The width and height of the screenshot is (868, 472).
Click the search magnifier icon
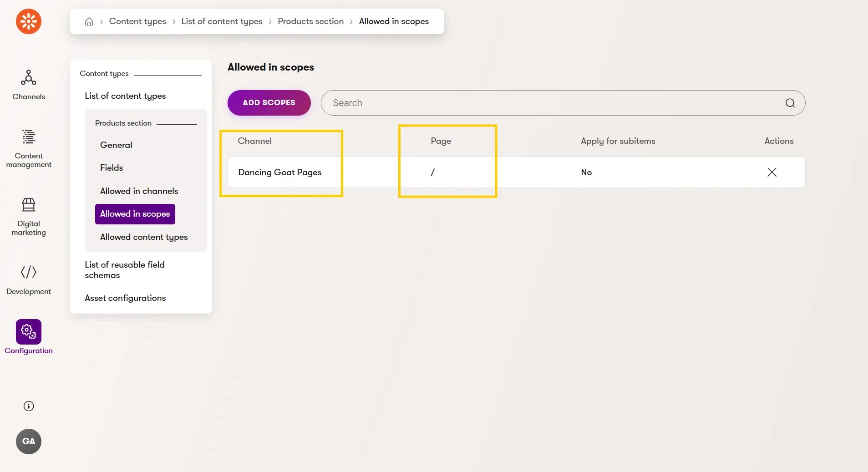point(790,103)
